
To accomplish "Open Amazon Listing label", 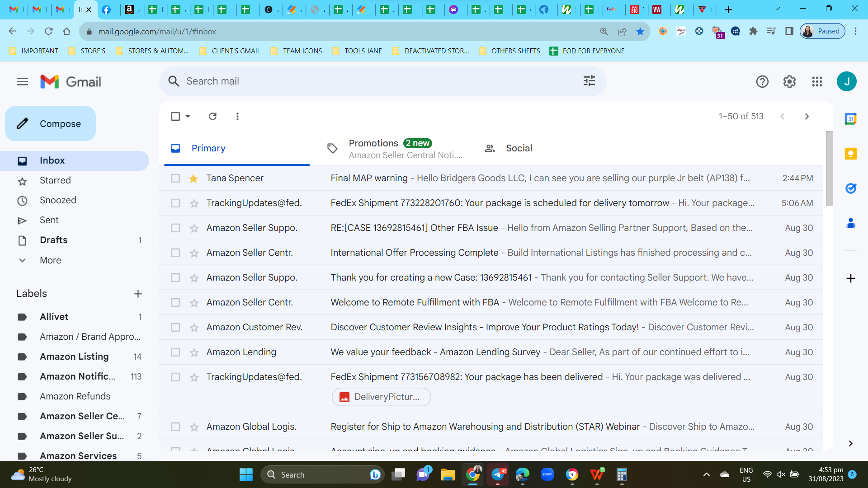I will click(74, 357).
